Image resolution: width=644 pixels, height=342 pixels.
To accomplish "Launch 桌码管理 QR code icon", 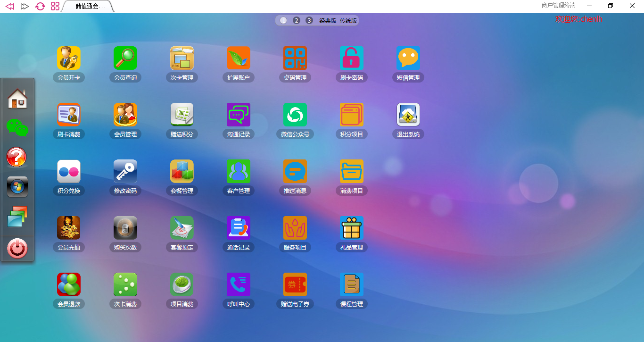I will click(295, 58).
